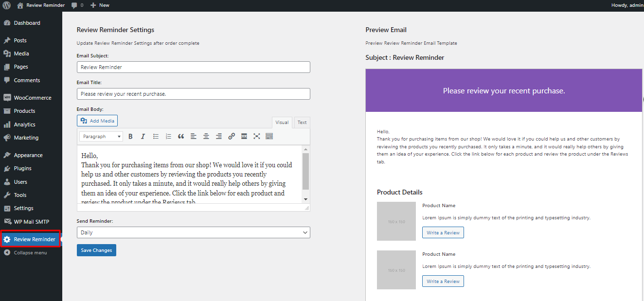This screenshot has width=644, height=301.
Task: Click the blockquote icon
Action: (181, 137)
